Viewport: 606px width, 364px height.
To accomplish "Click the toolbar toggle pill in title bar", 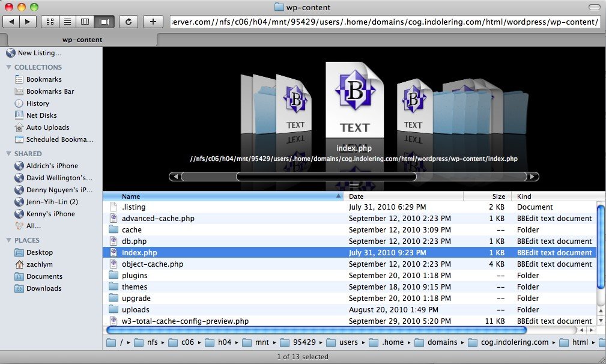I will pos(594,7).
